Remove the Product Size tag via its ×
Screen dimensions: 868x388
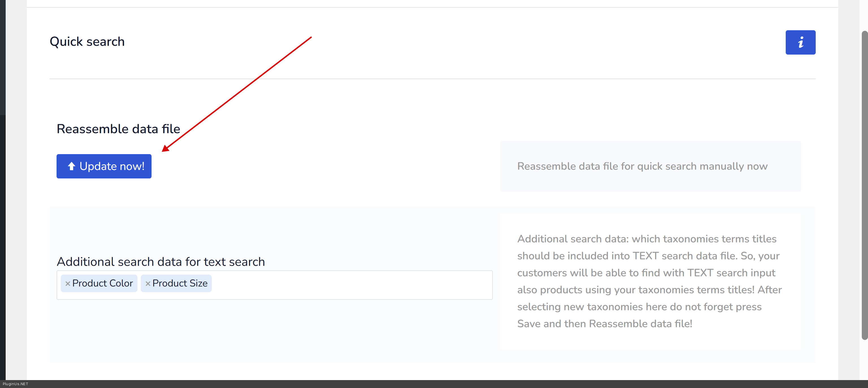[148, 283]
